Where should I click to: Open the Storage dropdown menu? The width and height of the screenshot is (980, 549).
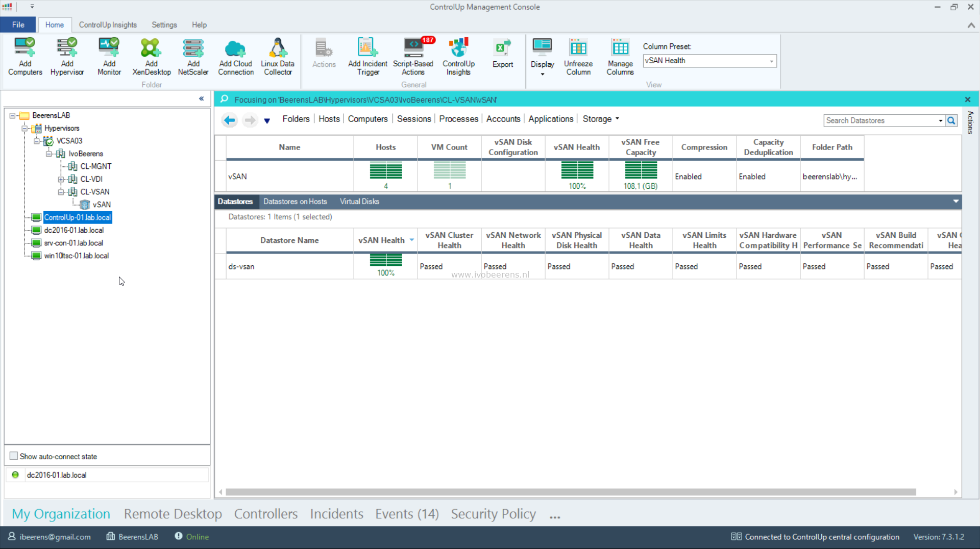point(601,118)
